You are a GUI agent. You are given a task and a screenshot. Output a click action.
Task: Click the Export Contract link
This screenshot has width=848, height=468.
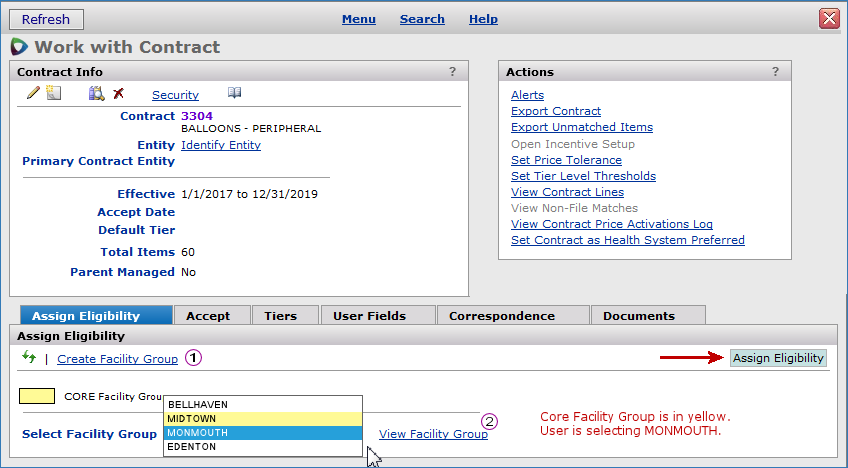555,111
